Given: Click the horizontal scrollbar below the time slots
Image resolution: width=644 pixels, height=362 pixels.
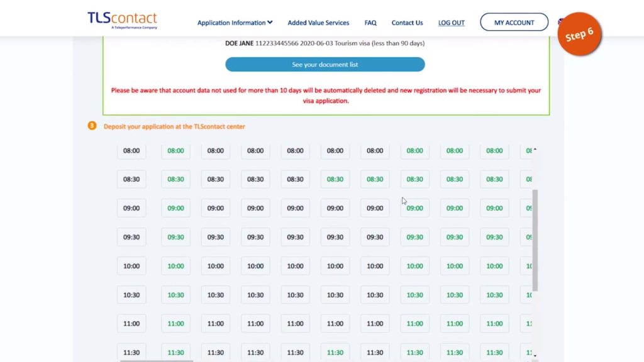Looking at the screenshot, I should pos(157,360).
